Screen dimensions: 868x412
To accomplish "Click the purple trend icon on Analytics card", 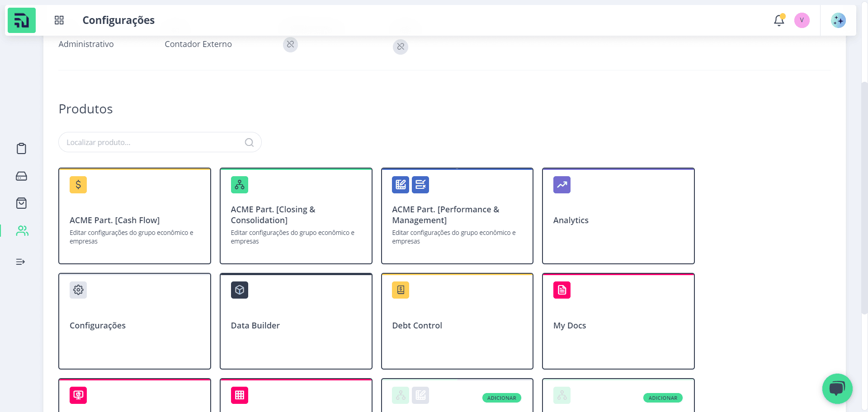I will [x=562, y=185].
